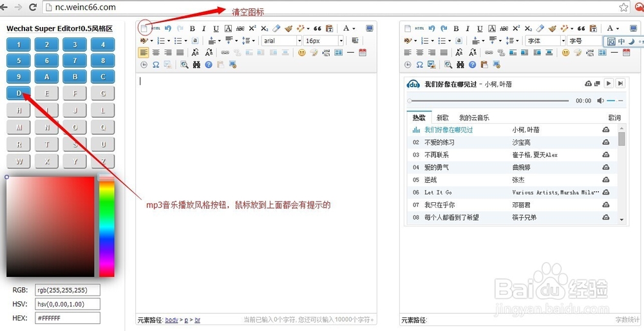The height and width of the screenshot is (331, 644).
Task: Play the current song
Action: pos(609,83)
